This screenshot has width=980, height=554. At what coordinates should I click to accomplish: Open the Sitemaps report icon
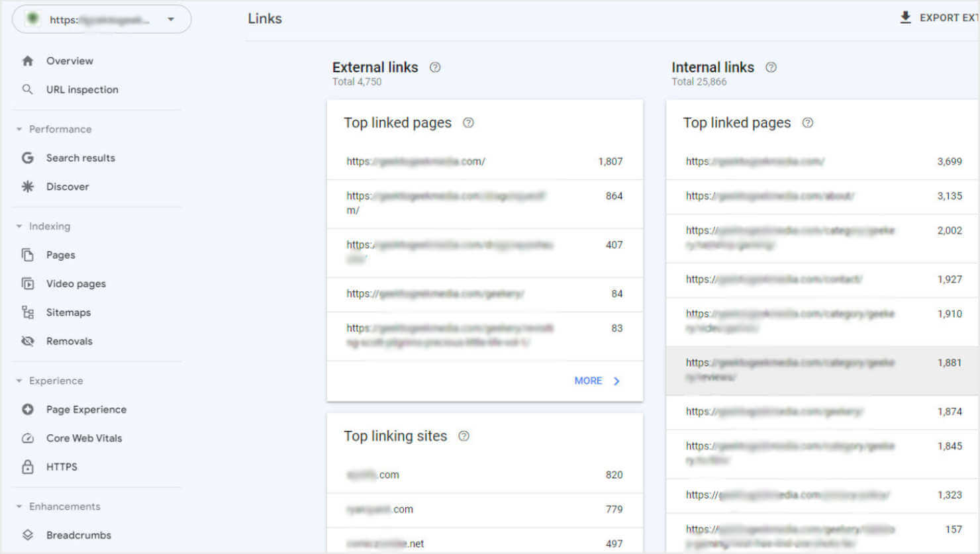[x=27, y=312]
